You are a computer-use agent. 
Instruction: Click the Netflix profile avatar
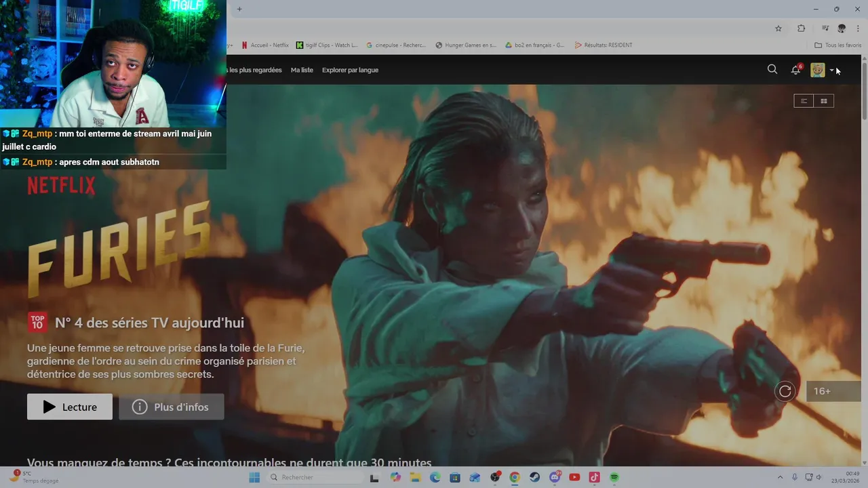818,70
